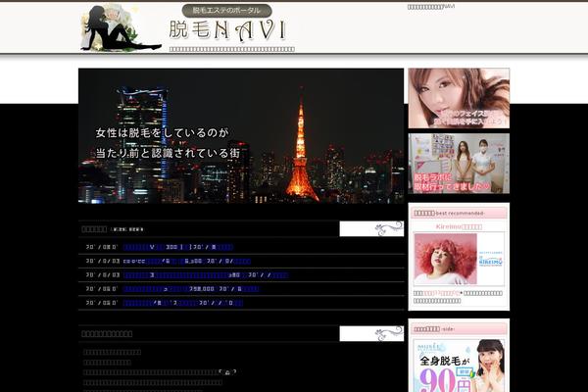This screenshot has height=392, width=588.
Task: Click the '-side-' sidebar section header
Action: (x=459, y=329)
